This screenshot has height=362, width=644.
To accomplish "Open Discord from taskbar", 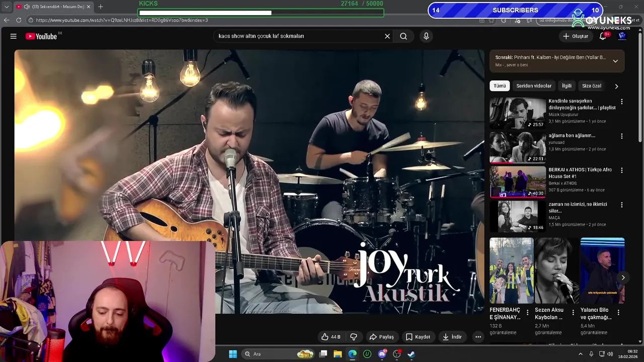I will point(382,354).
